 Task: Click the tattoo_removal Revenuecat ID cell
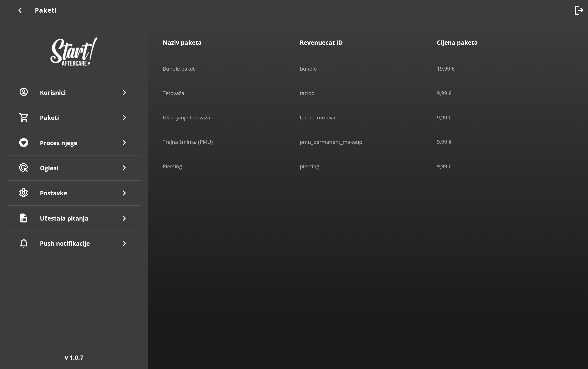click(x=318, y=118)
